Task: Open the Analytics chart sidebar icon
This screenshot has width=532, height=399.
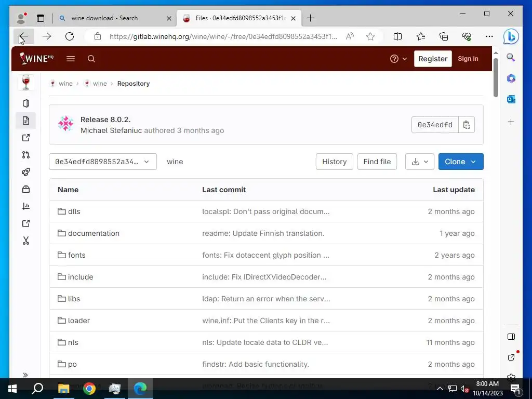Action: pos(26,206)
